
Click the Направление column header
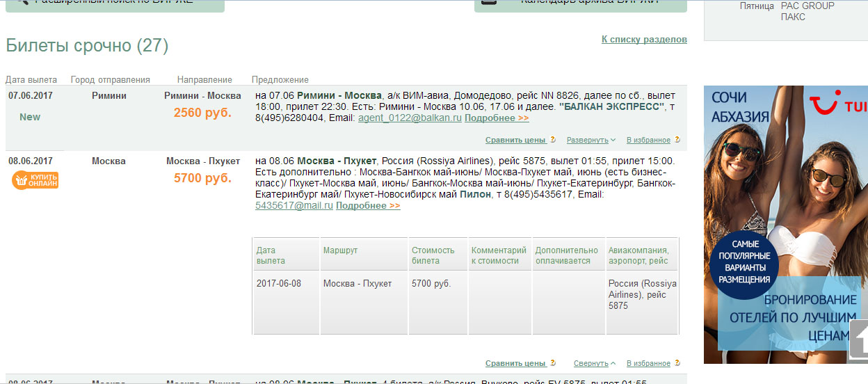pos(204,80)
